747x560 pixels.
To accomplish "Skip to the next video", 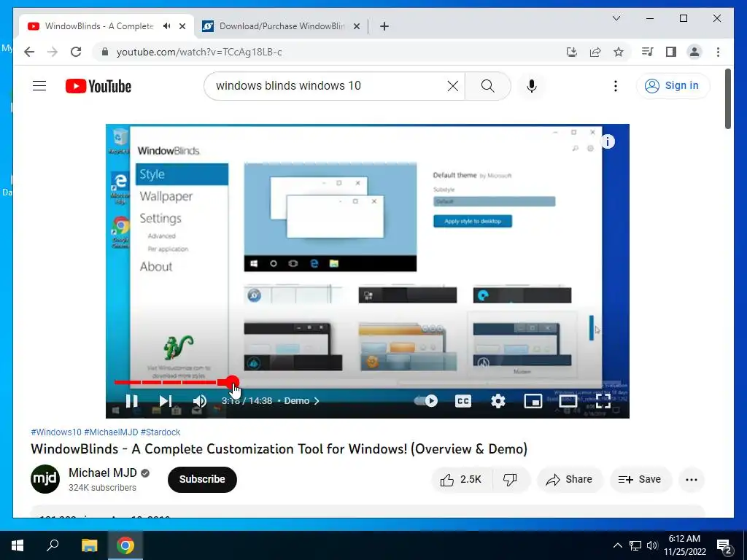I will (x=166, y=401).
